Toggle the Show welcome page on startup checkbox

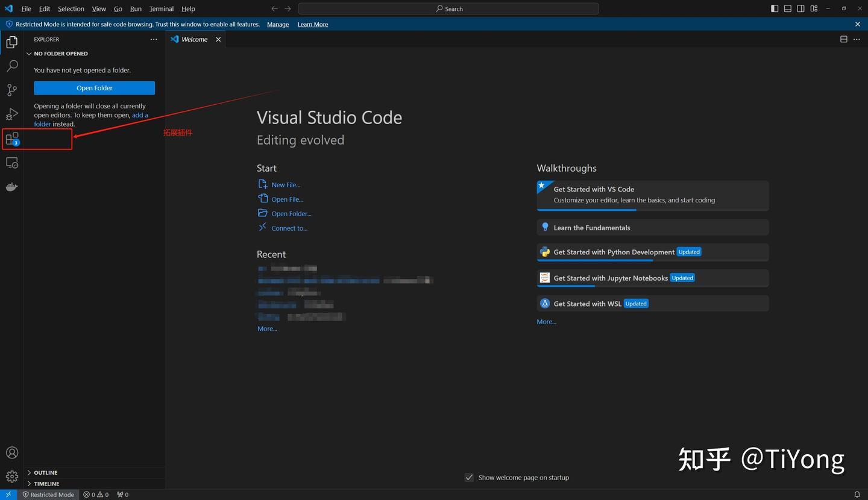[469, 477]
